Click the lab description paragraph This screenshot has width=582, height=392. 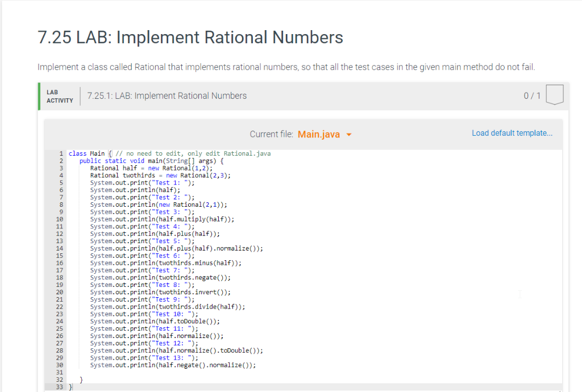(286, 67)
